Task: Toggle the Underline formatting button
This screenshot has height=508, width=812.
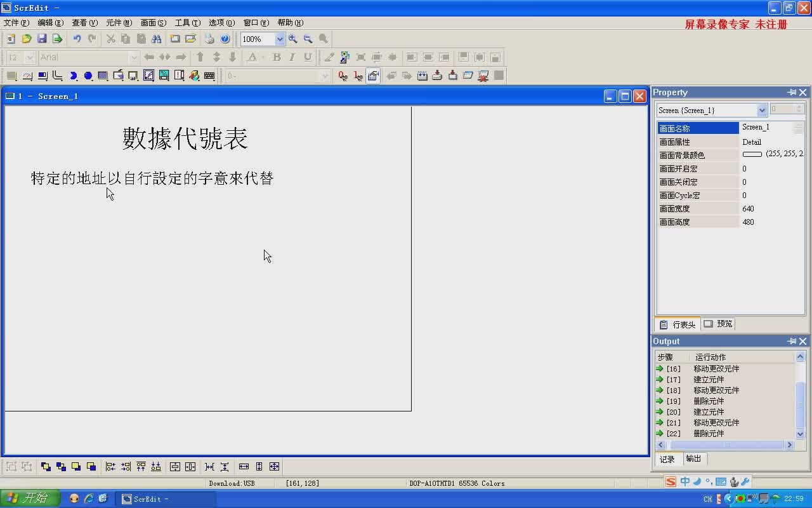Action: coord(308,57)
